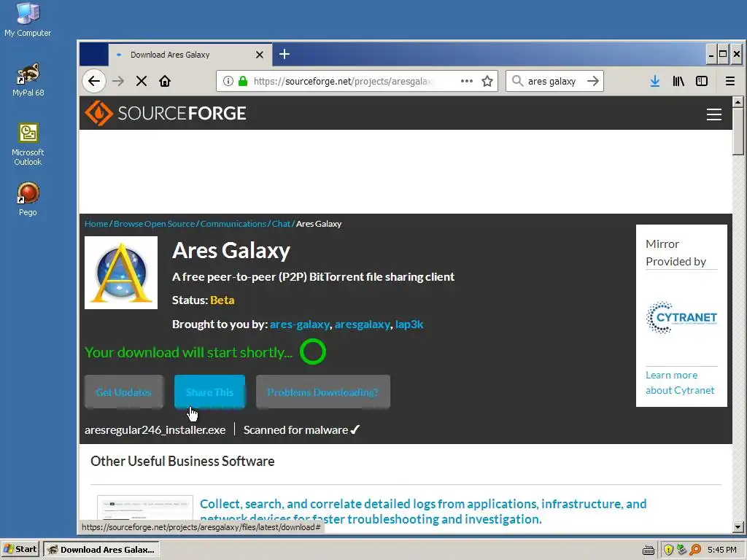
Task: Click the Start button
Action: 20,549
